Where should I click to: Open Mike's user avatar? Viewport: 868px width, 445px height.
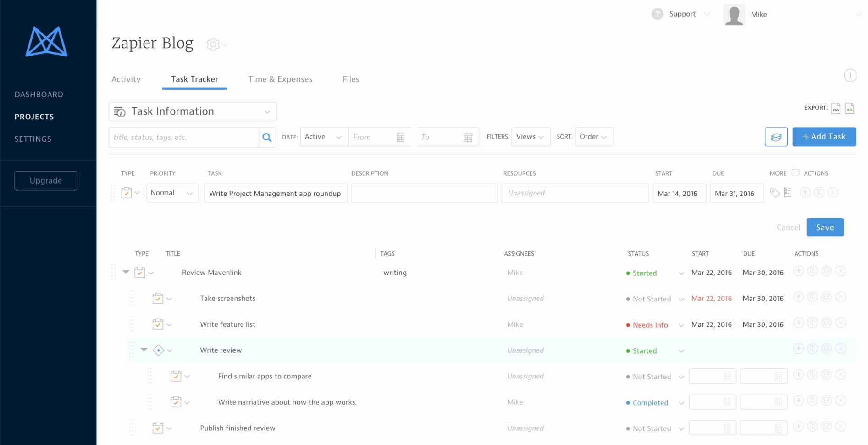[734, 15]
